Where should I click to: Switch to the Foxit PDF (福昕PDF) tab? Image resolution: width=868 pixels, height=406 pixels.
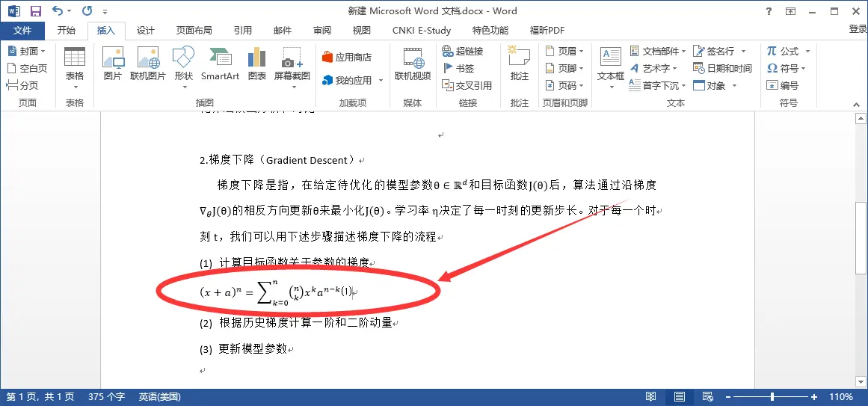coord(547,31)
